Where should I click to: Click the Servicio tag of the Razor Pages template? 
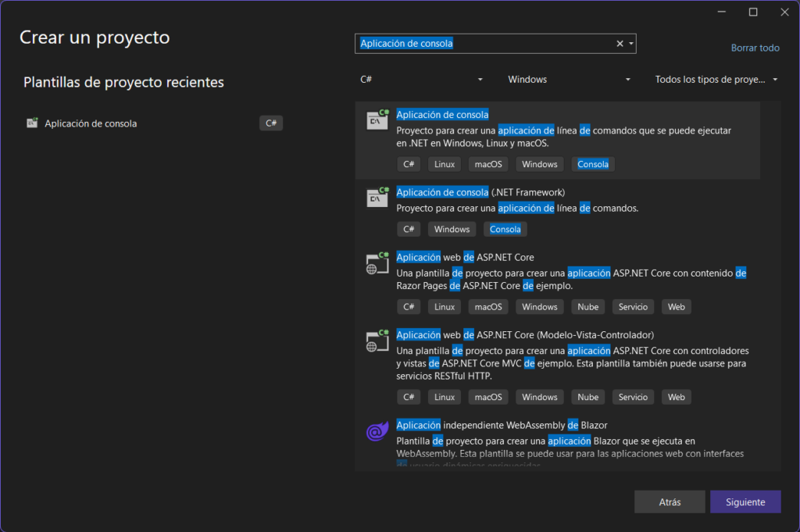click(x=633, y=306)
